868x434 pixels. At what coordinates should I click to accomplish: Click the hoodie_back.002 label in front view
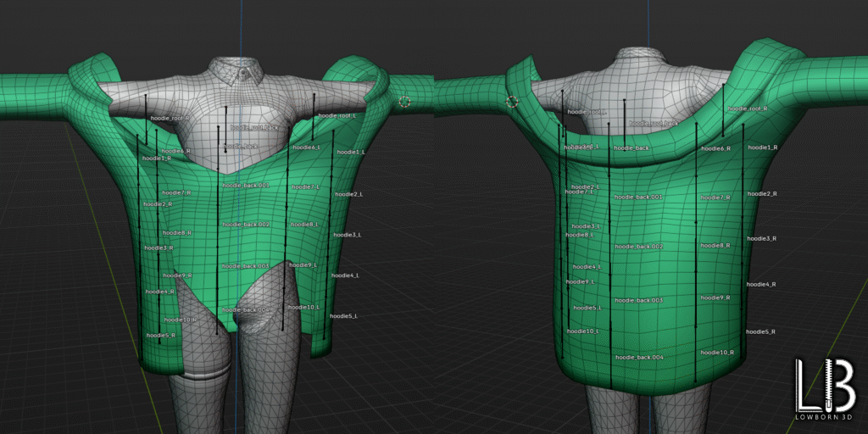246,225
